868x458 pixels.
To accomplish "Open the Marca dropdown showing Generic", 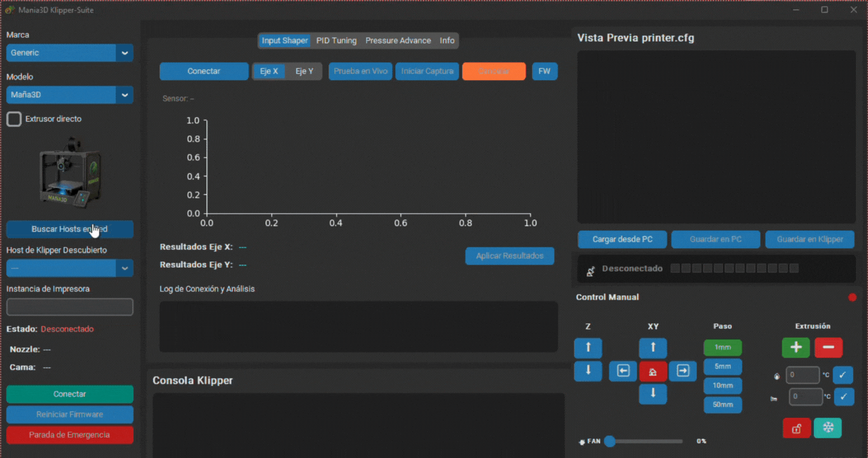I will coord(70,53).
